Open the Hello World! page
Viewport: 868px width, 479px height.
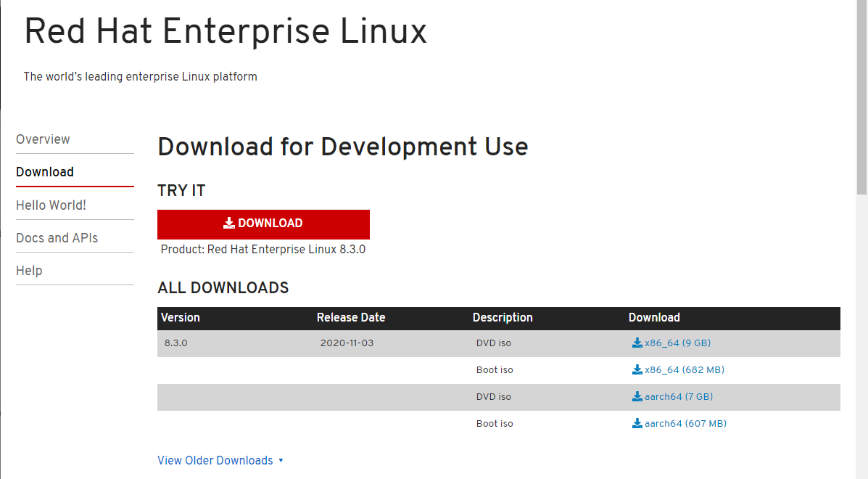point(51,205)
